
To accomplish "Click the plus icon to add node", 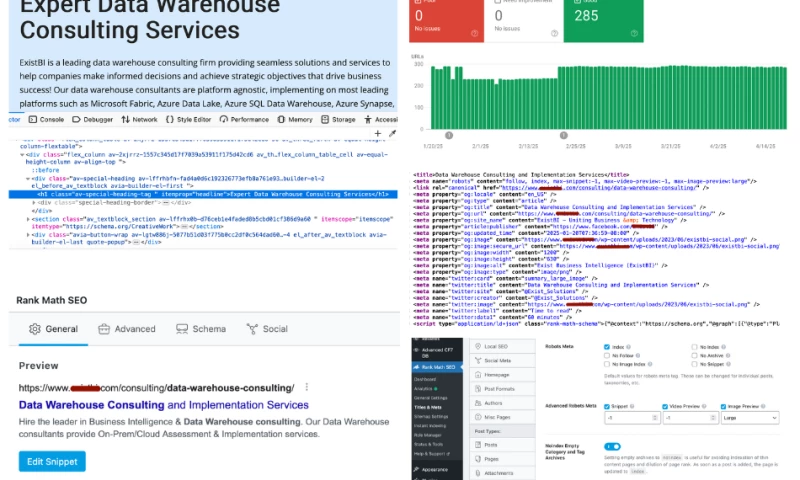I will (x=377, y=132).
